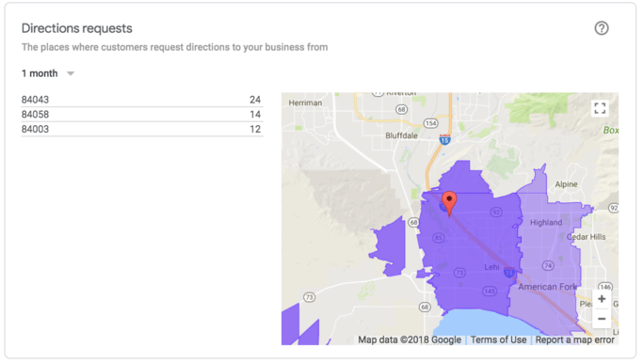Click route 85 marker on map
The width and height of the screenshot is (644, 363).
coord(439,238)
